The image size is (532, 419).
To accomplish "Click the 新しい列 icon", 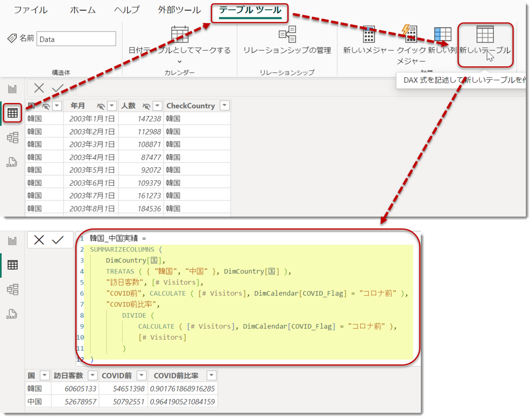I will [x=442, y=34].
